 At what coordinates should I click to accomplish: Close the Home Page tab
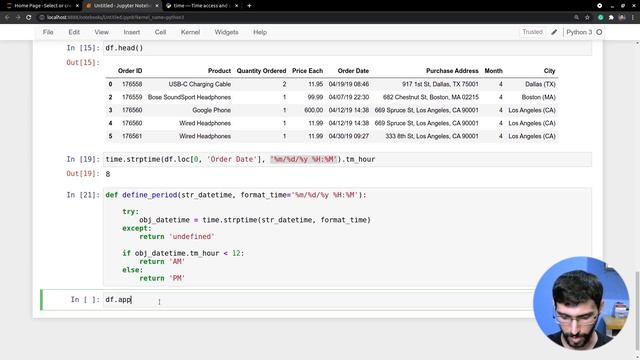pyautogui.click(x=77, y=6)
